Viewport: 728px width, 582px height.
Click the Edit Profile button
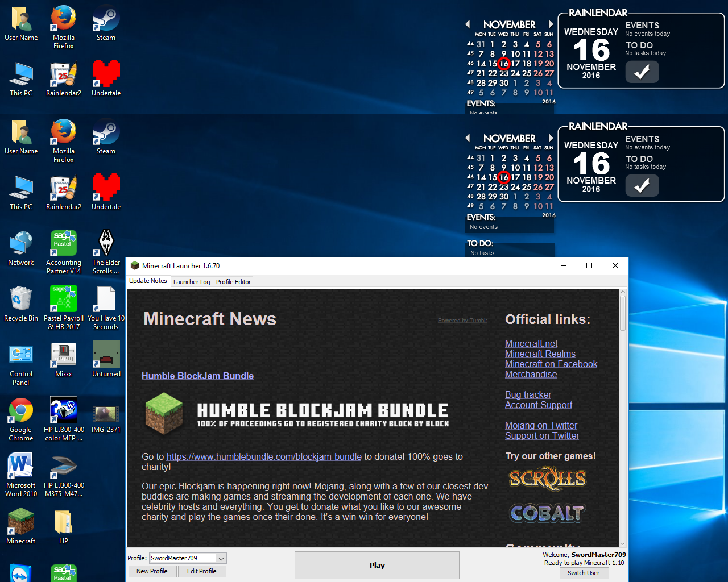(202, 571)
